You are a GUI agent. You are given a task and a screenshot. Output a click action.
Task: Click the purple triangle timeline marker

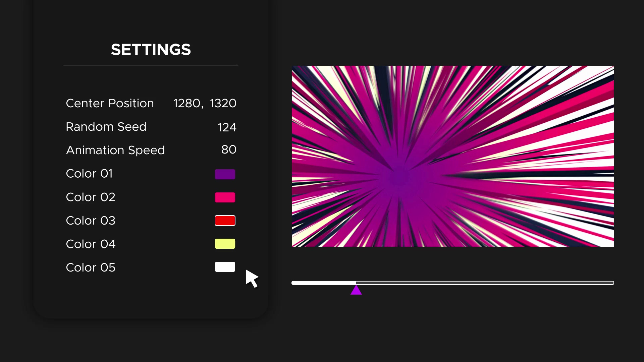(x=356, y=290)
